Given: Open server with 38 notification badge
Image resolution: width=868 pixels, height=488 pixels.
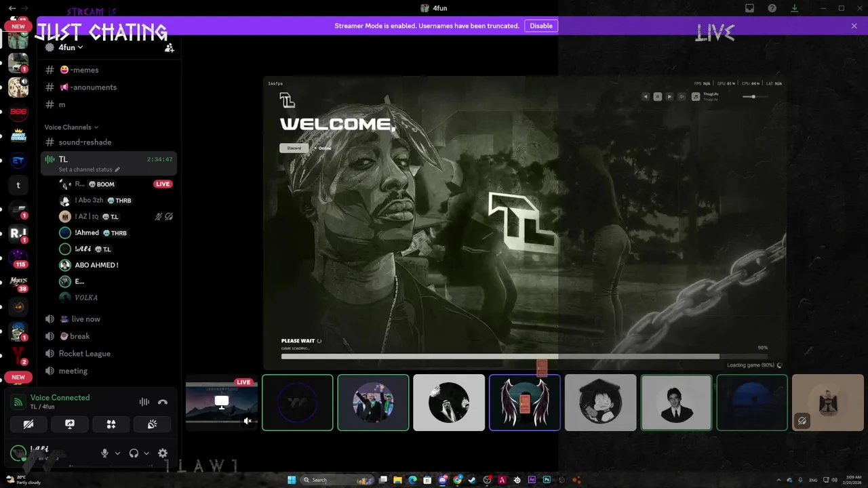Looking at the screenshot, I should 18,282.
